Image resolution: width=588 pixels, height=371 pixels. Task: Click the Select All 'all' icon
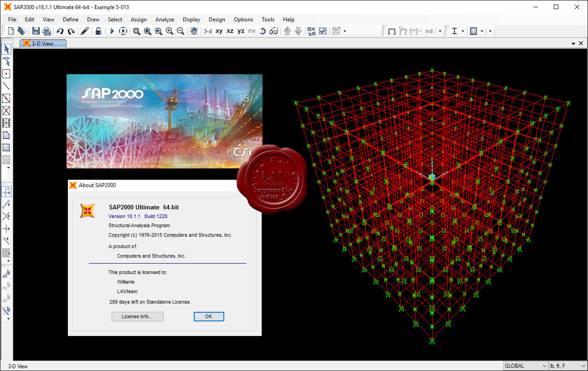pos(6,274)
